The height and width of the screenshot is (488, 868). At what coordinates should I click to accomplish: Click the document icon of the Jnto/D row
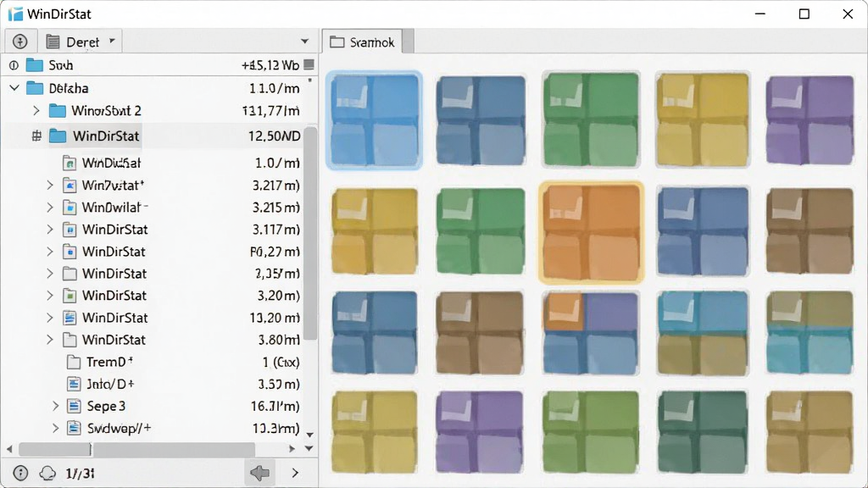[74, 384]
